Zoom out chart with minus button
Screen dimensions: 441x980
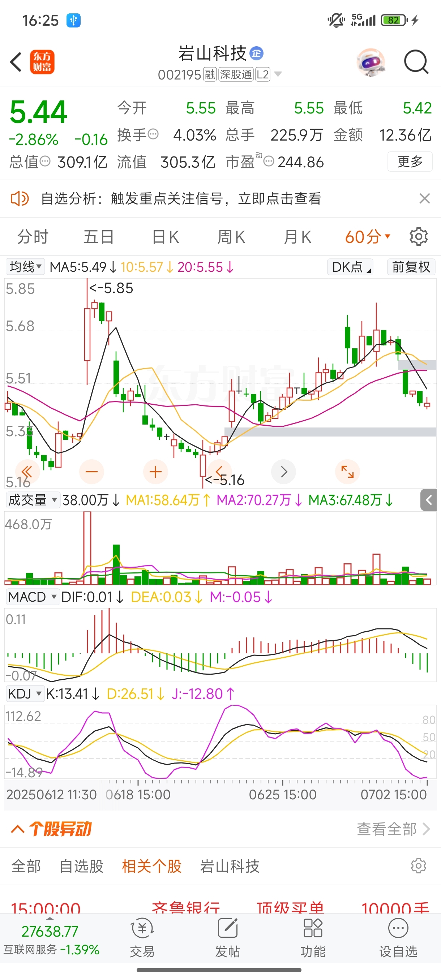point(91,472)
